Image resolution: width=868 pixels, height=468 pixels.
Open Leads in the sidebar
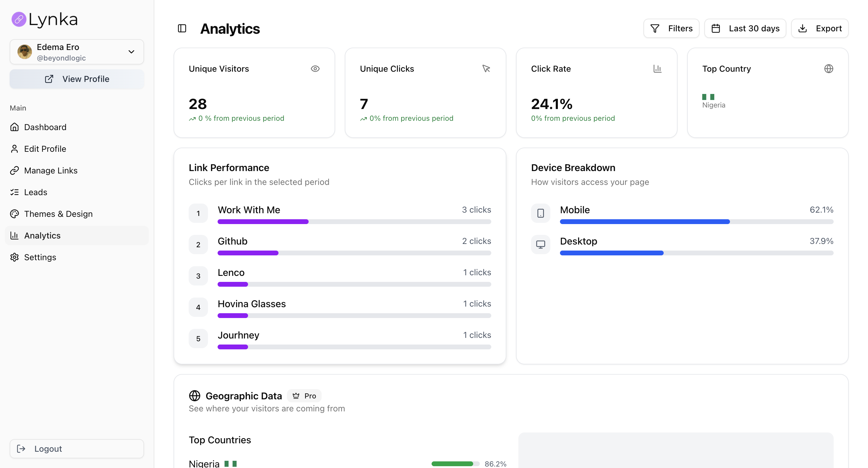(x=77, y=192)
